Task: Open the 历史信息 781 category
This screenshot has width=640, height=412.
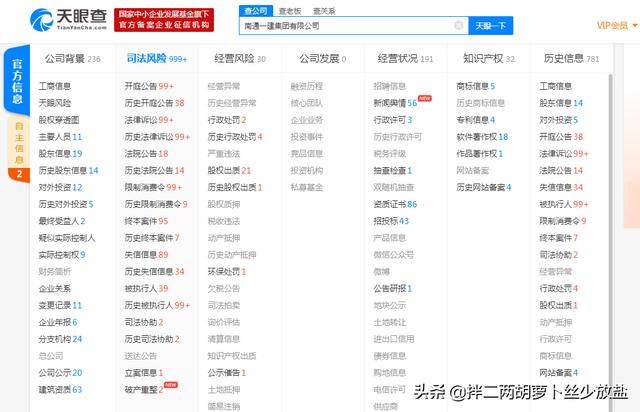Action: [x=571, y=59]
